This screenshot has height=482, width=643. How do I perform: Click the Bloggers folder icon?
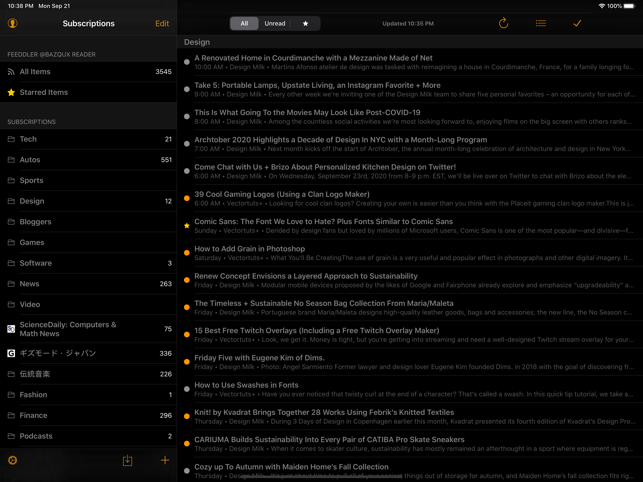[x=11, y=222]
